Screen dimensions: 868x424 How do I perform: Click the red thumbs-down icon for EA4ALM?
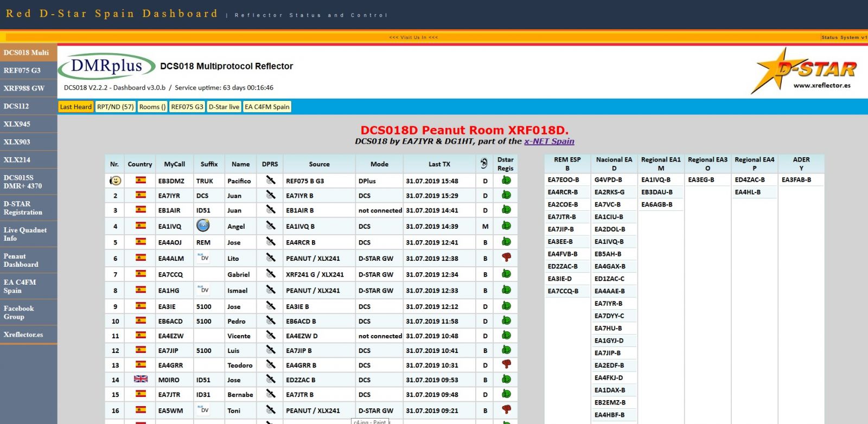[506, 257]
